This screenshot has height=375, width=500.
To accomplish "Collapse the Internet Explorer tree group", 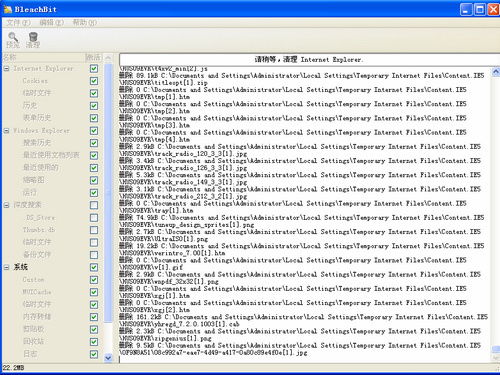I will pos(6,69).
